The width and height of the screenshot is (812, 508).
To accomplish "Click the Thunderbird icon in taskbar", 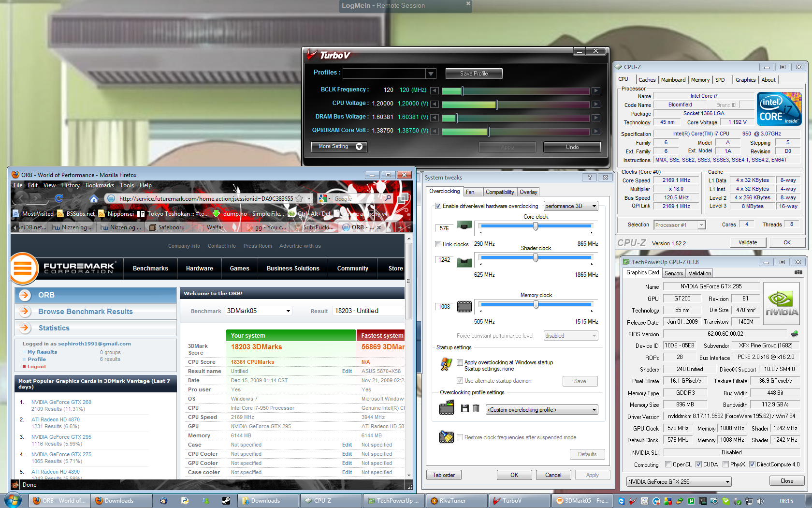I will pos(164,501).
